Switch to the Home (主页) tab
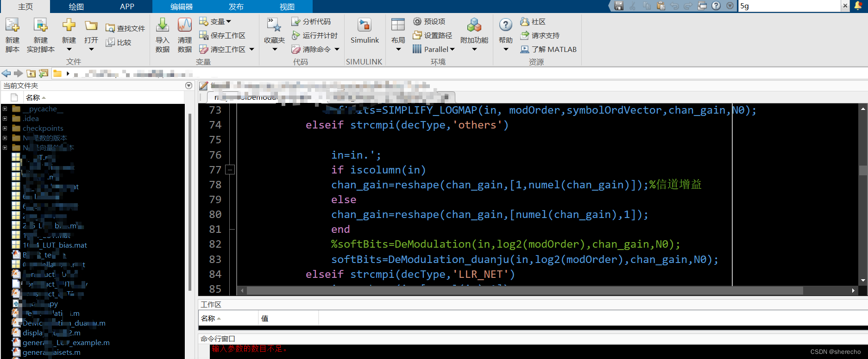 (x=25, y=6)
